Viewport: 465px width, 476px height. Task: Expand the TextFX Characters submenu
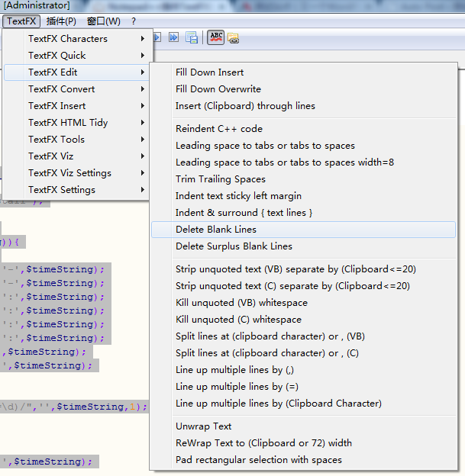(76, 39)
